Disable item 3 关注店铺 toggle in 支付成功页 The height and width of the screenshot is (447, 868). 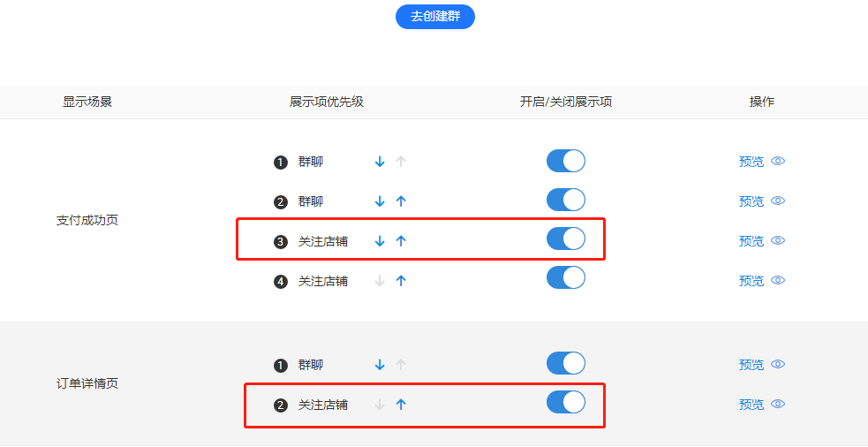[566, 239]
